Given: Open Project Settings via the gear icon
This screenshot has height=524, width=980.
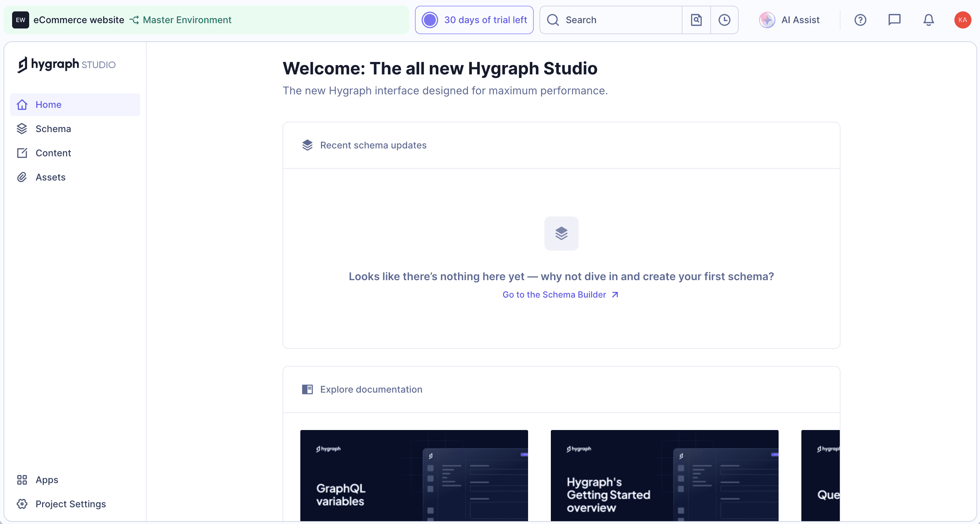Looking at the screenshot, I should (x=22, y=504).
